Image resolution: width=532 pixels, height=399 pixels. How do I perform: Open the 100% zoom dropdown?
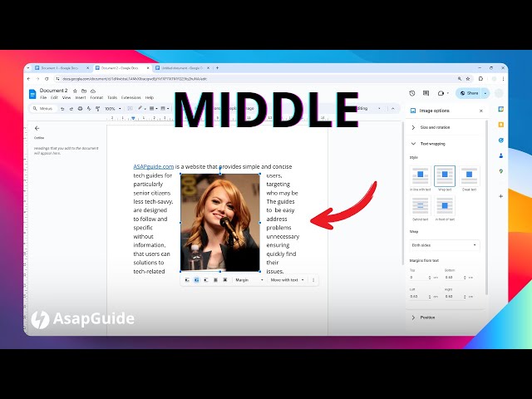click(113, 109)
